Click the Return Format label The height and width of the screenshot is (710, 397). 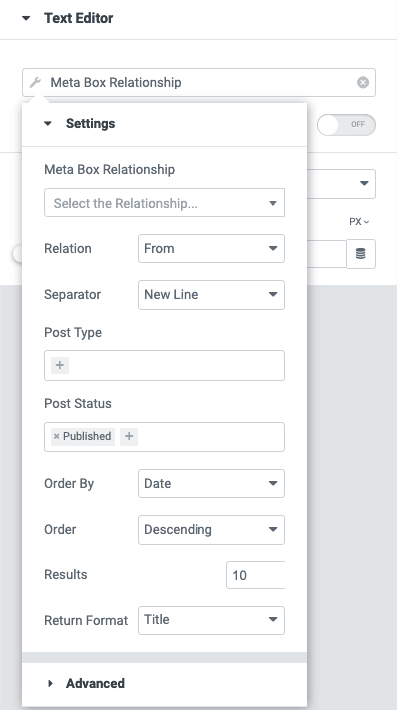[86, 620]
